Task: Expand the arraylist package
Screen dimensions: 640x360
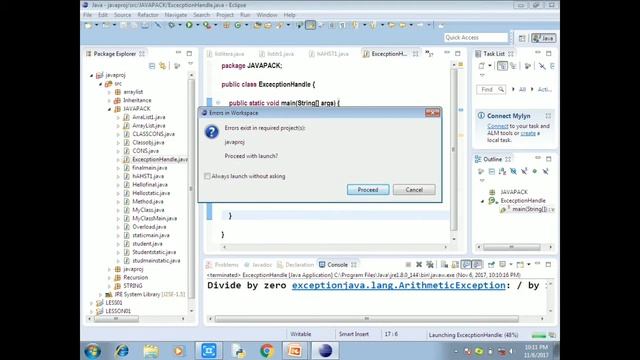Action: tap(109, 92)
